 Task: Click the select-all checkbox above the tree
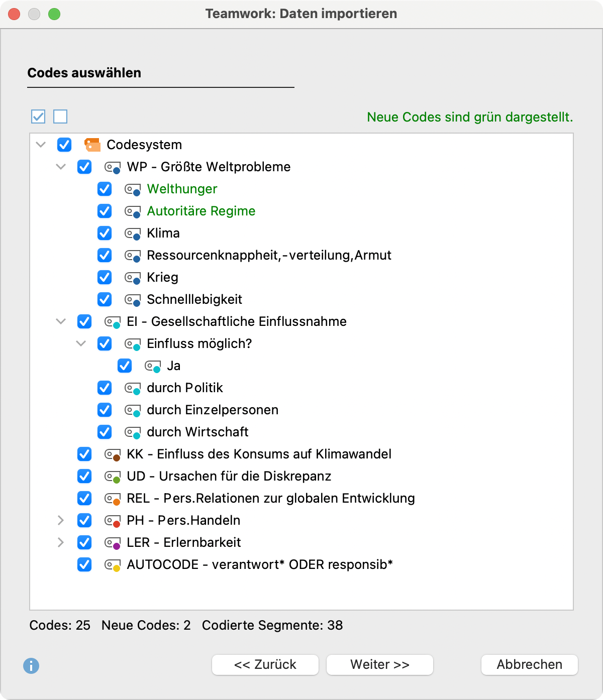click(x=37, y=116)
